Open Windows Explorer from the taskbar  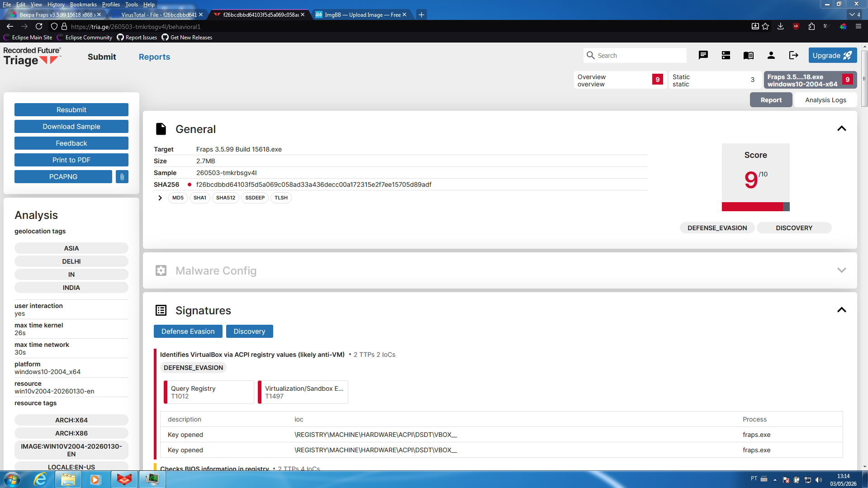(68, 479)
